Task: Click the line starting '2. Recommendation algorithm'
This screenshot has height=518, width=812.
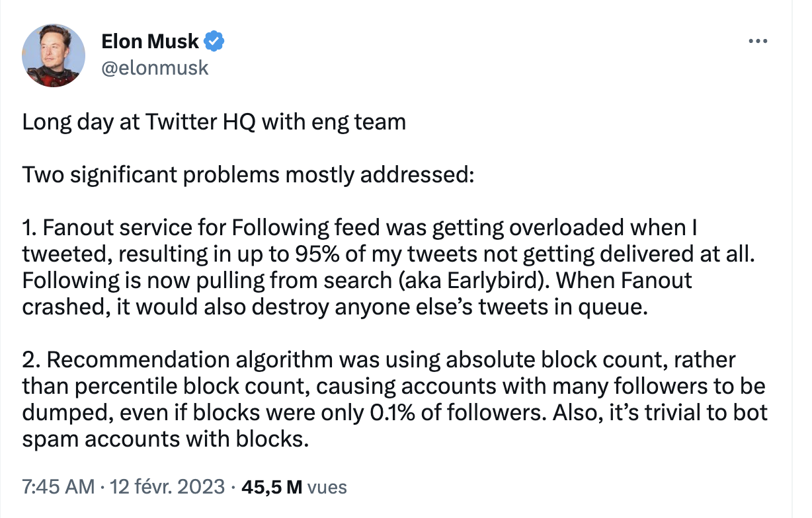Action: (x=380, y=361)
